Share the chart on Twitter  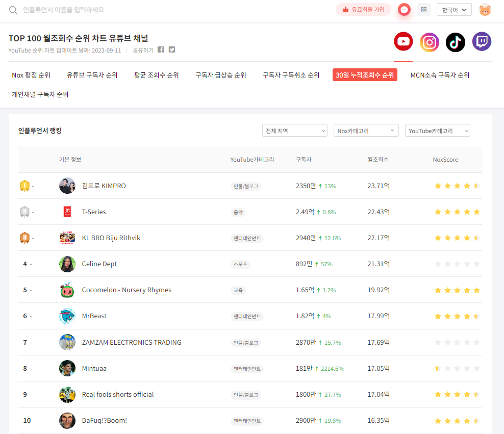coord(172,49)
